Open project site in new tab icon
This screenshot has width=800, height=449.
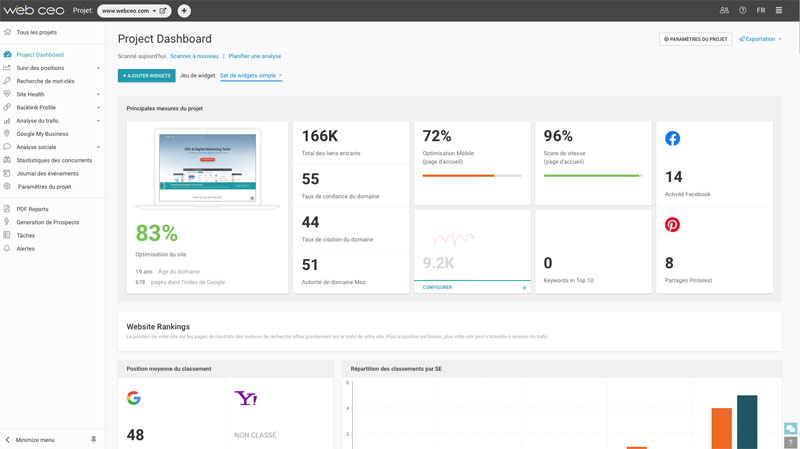[x=163, y=11]
